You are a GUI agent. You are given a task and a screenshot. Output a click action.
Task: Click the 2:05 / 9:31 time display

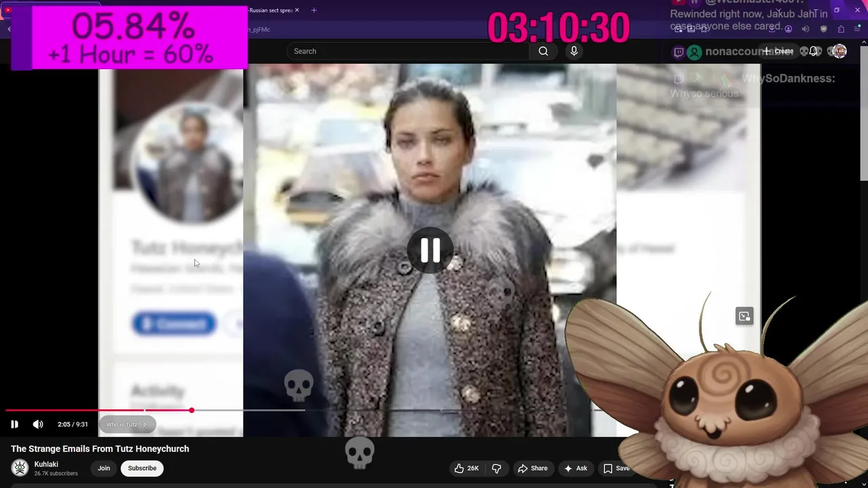tap(73, 424)
